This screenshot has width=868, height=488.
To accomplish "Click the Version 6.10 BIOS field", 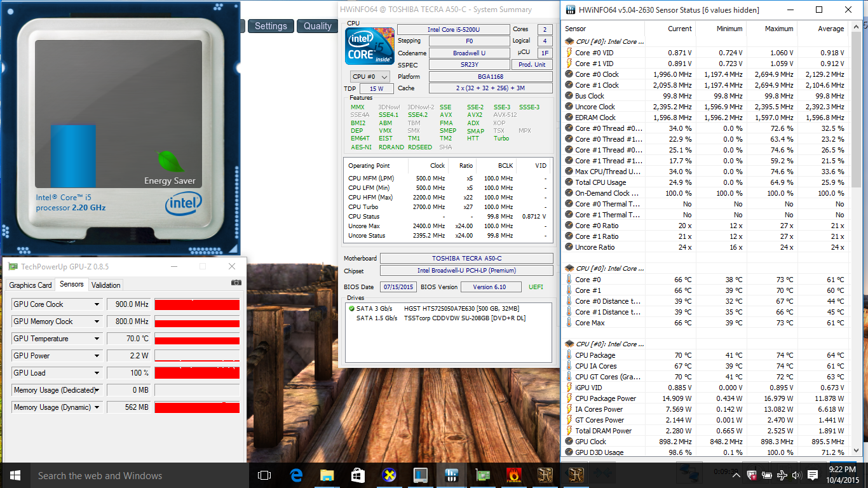I will (491, 287).
